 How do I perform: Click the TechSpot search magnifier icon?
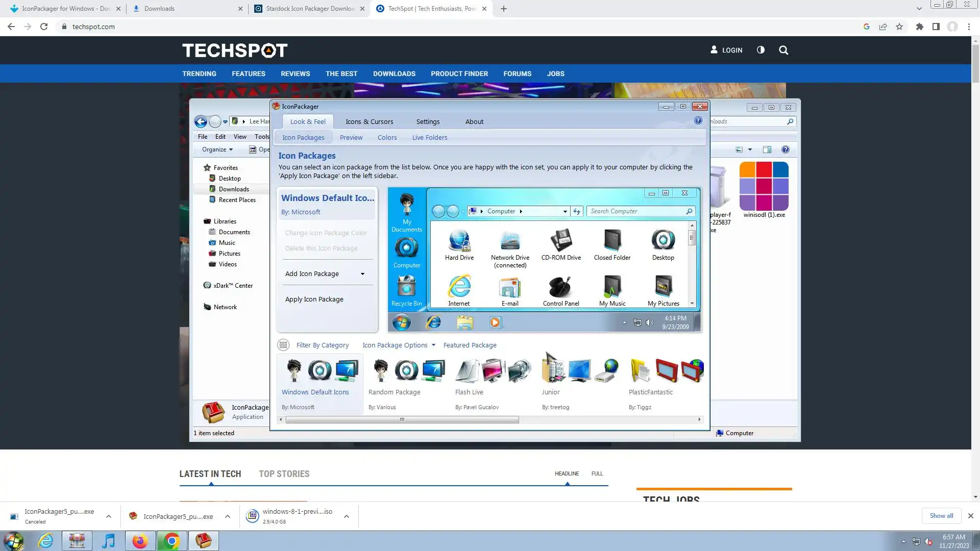click(x=783, y=50)
